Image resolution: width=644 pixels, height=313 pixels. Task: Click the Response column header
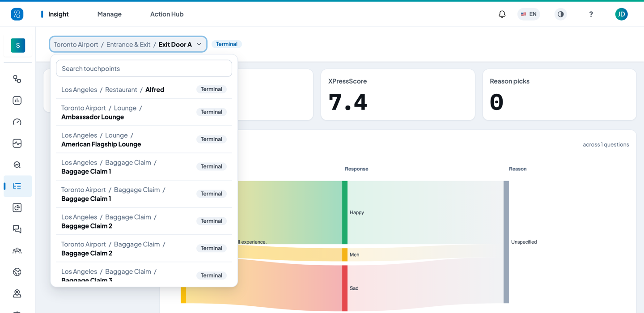pyautogui.click(x=356, y=169)
